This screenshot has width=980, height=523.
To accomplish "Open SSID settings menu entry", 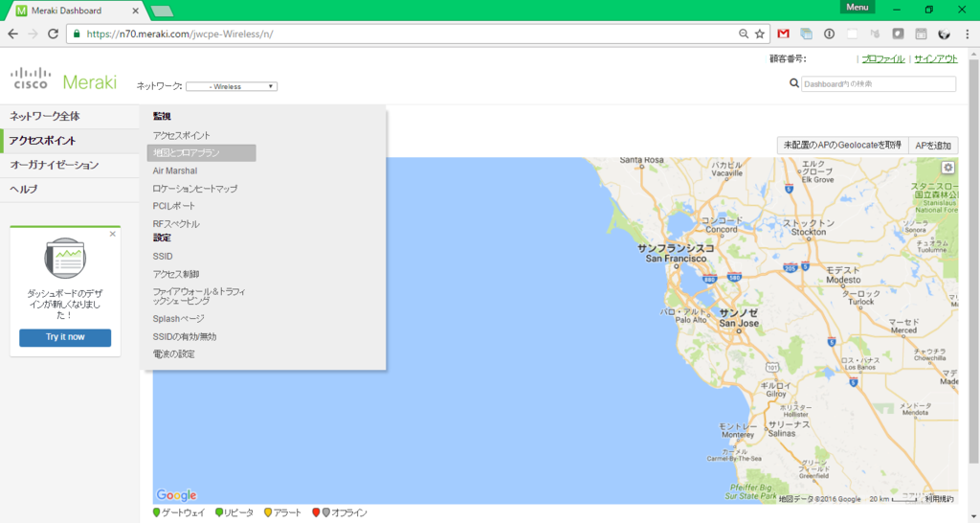I will [x=163, y=257].
